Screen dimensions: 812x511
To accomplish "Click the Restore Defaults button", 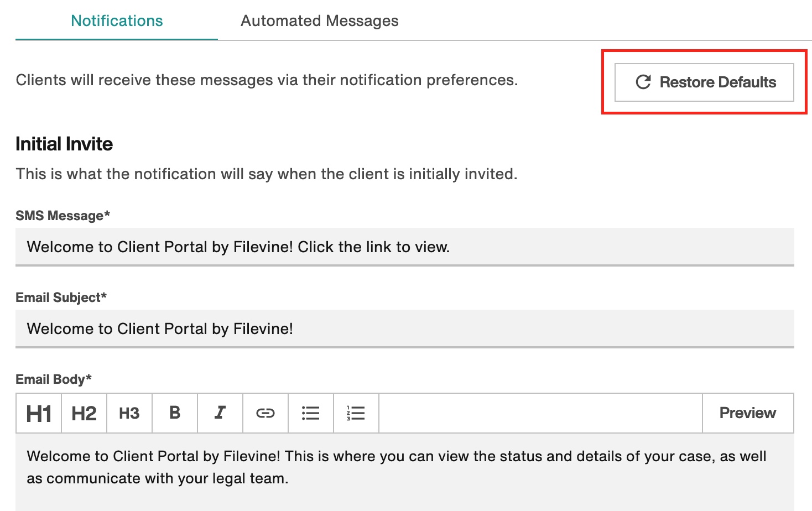I will [704, 82].
